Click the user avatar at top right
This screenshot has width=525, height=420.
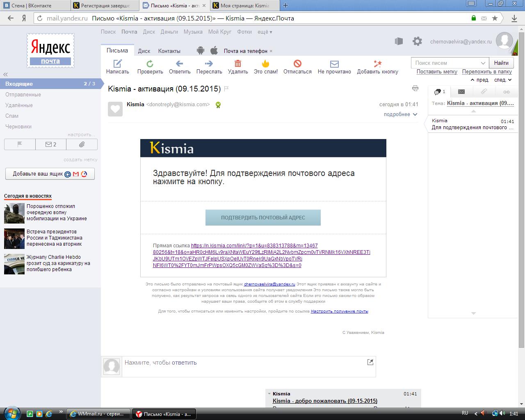click(x=504, y=41)
